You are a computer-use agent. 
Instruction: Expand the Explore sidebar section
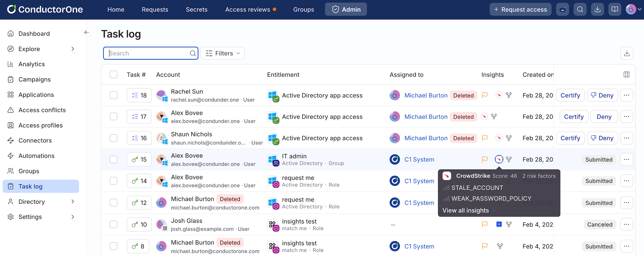(73, 49)
